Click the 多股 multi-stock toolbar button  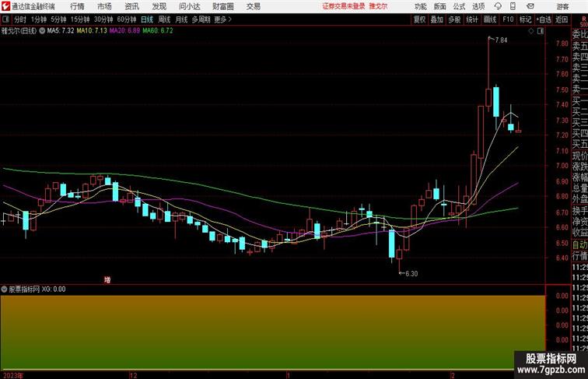(x=454, y=19)
